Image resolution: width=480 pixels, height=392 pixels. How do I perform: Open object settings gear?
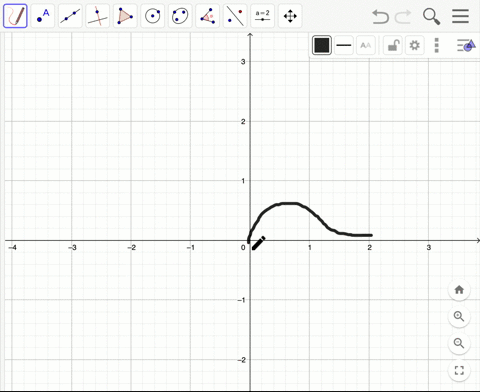pos(414,45)
